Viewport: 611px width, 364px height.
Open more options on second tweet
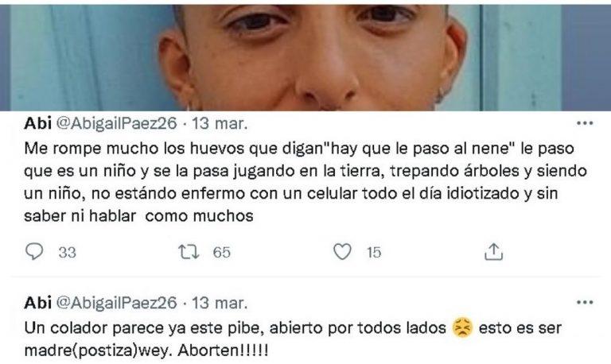[x=585, y=303]
